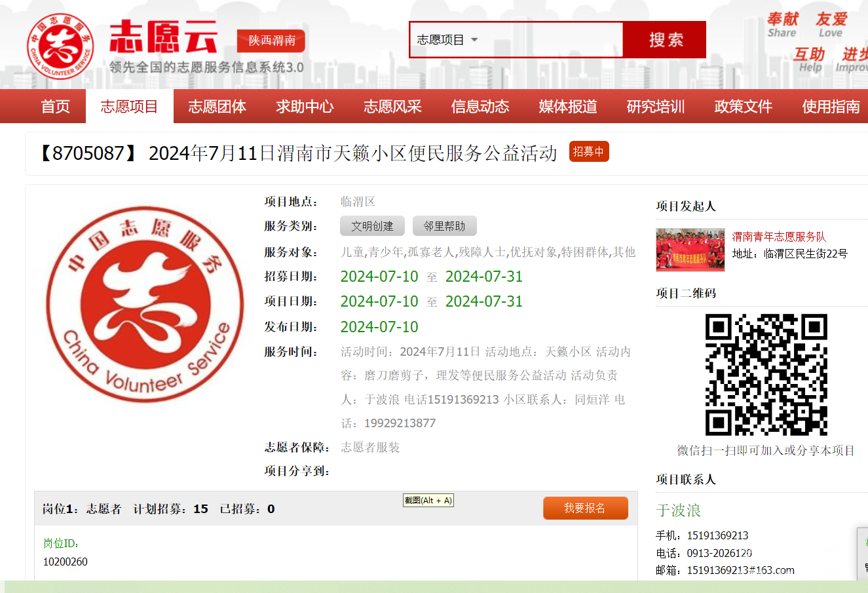Click the project QR code image

(x=766, y=375)
